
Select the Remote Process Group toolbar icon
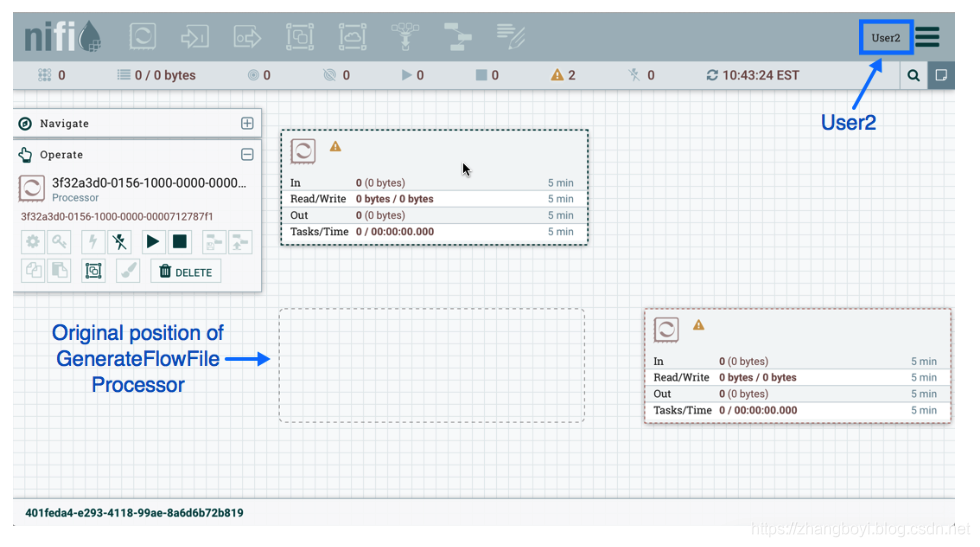[x=352, y=37]
